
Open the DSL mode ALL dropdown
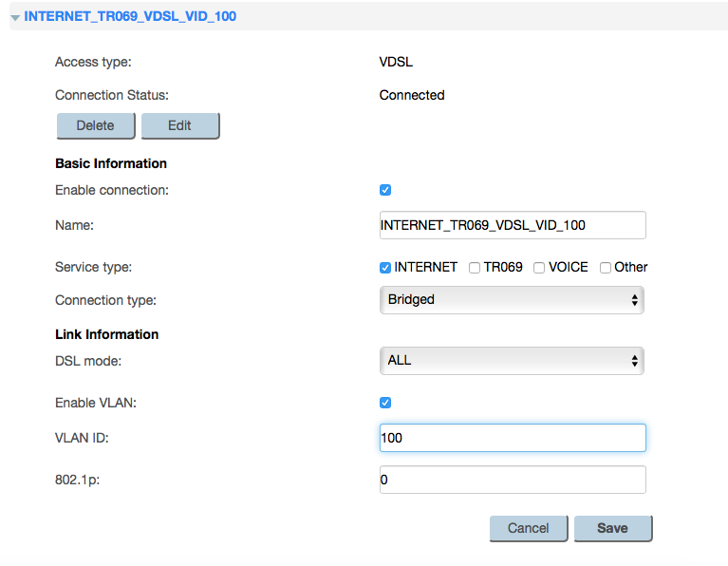pos(512,361)
